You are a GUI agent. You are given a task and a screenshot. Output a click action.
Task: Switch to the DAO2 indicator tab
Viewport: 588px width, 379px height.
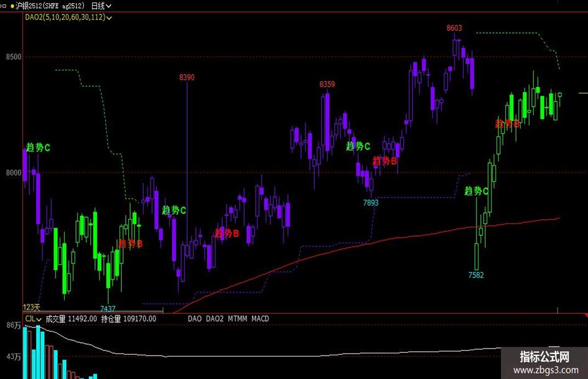point(215,319)
